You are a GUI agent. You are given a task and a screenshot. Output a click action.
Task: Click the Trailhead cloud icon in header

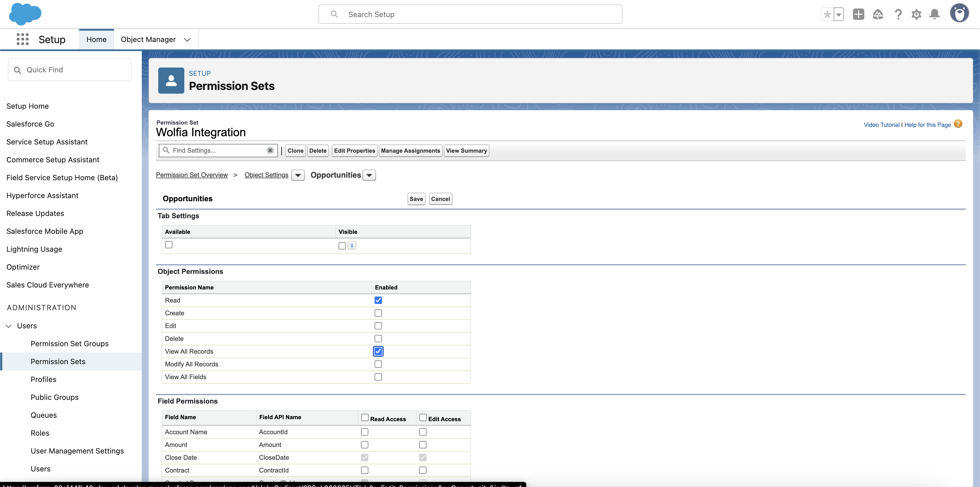(878, 14)
